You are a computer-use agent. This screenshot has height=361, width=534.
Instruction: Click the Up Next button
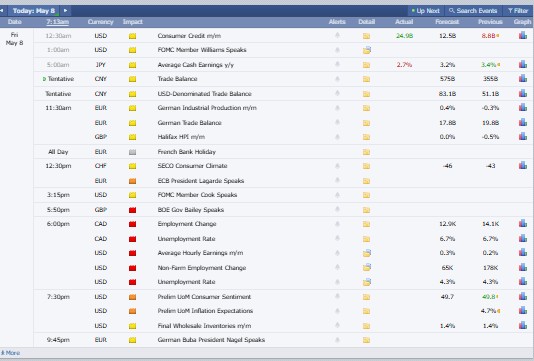click(x=425, y=11)
